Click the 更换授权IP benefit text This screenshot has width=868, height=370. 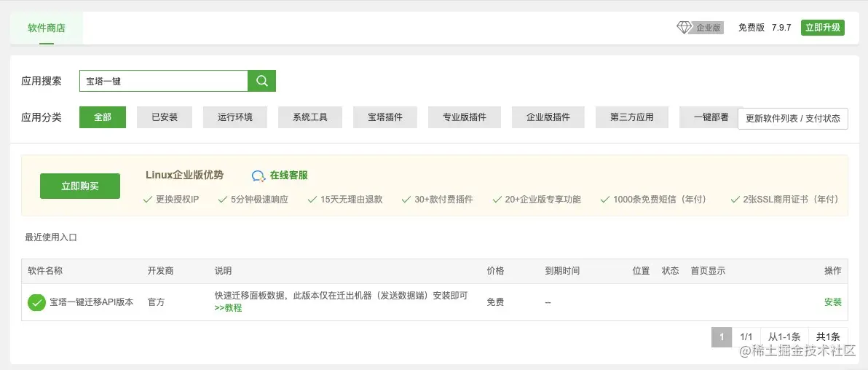(x=177, y=200)
